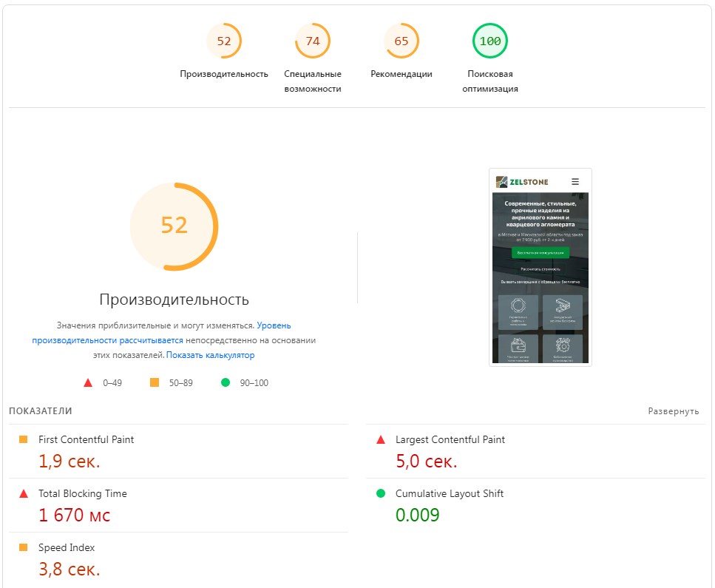Viewport: 715px width, 588px height.
Task: Click the large performance gauge showing 52
Action: tap(174, 226)
